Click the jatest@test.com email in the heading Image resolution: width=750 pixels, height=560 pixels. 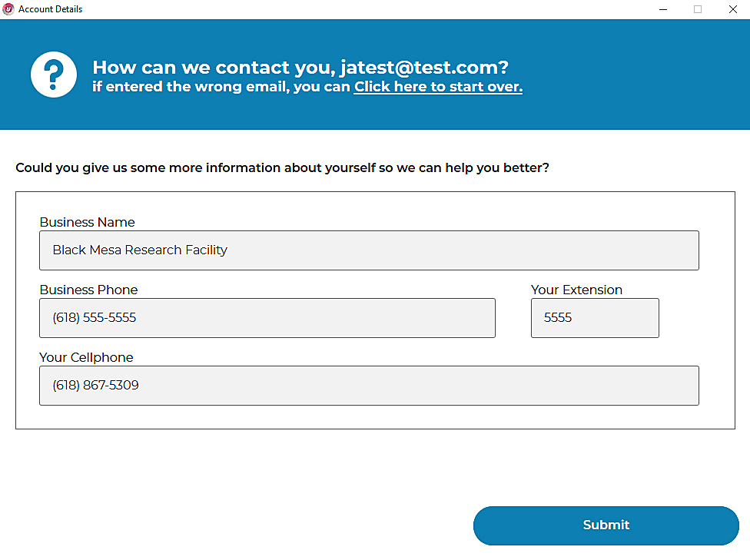[419, 67]
